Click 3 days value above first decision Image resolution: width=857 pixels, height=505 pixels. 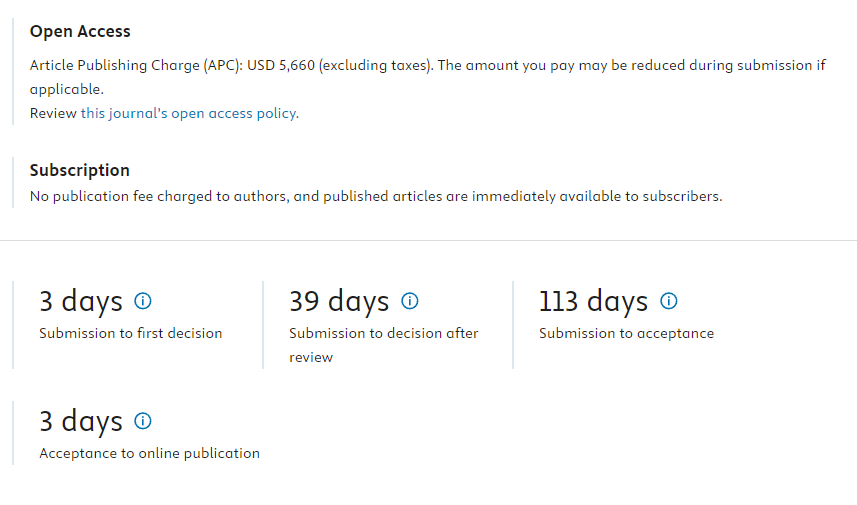coord(81,302)
